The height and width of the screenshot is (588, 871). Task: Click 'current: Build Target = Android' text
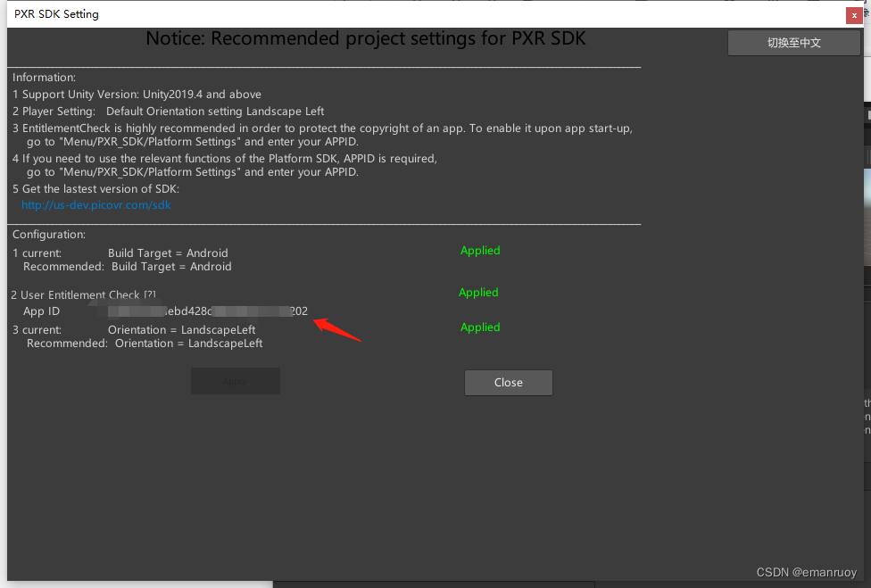(120, 253)
